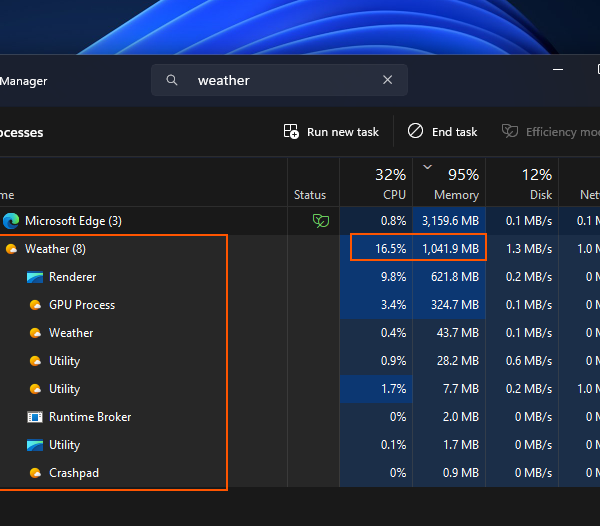The image size is (600, 526).
Task: Click the 1.7% CPU cell
Action: [x=376, y=389]
